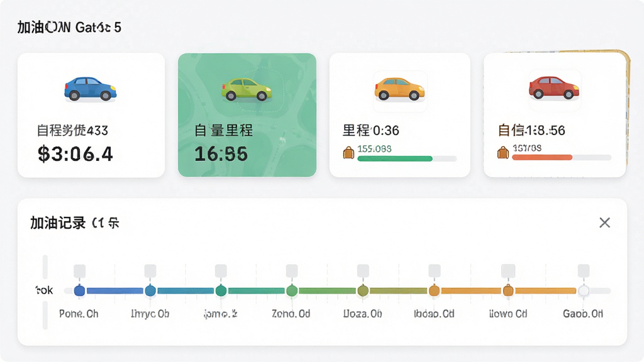Click the "16:55" value on the green card
Screen dimensions: 644x362
[x=221, y=155]
